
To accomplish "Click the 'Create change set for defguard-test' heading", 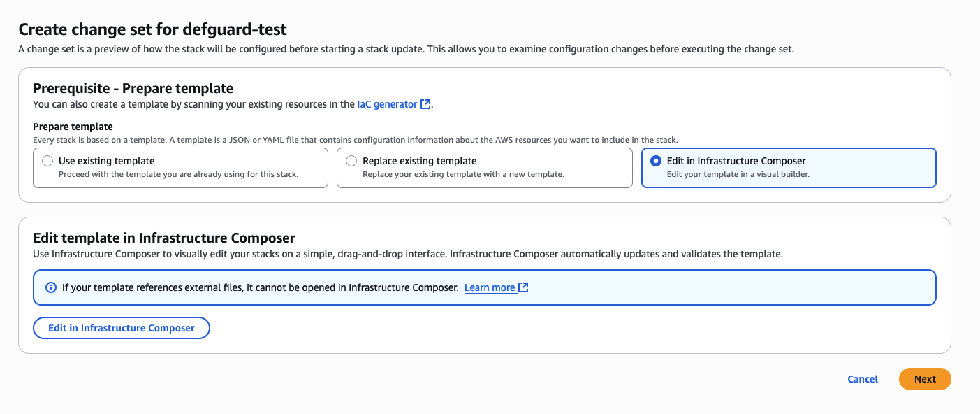I will (152, 29).
